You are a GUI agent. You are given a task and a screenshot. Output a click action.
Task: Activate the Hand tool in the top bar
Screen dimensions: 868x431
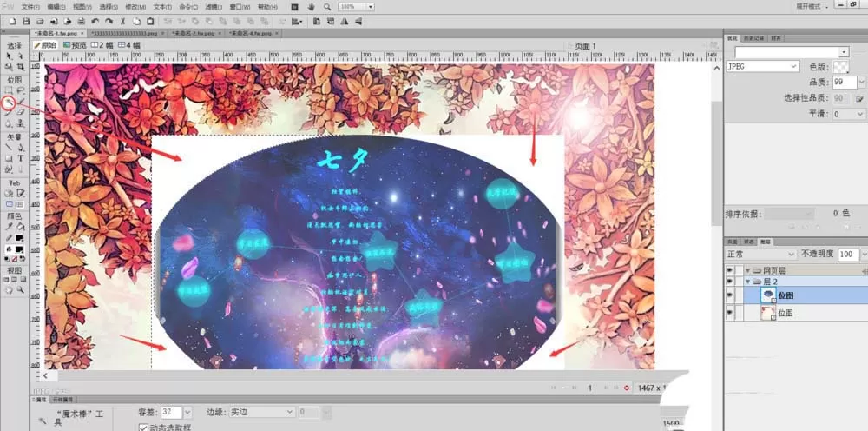click(311, 7)
